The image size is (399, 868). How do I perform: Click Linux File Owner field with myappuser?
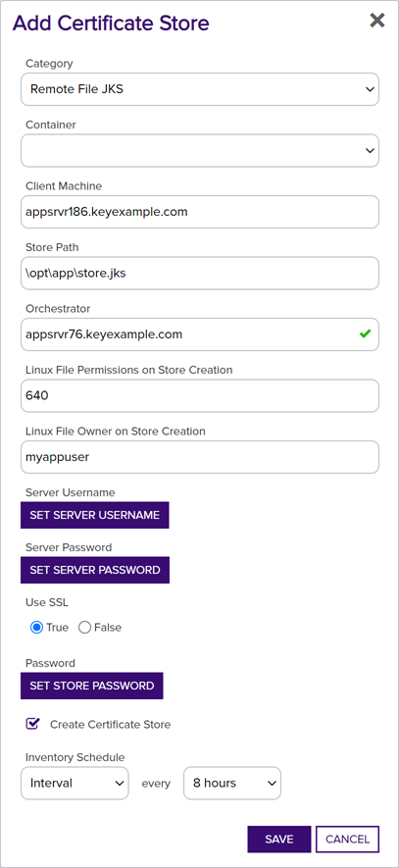200,457
